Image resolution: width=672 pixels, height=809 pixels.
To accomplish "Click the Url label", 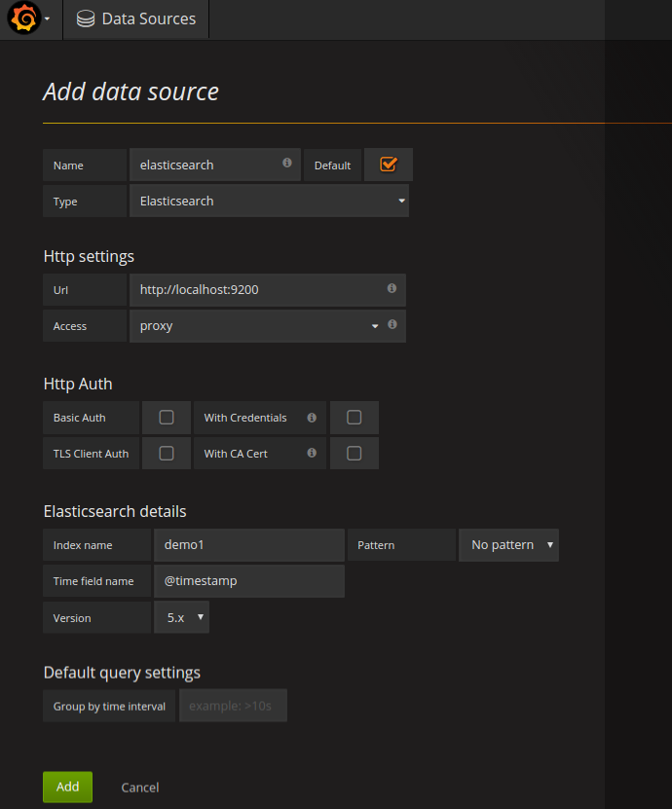I will tap(85, 290).
